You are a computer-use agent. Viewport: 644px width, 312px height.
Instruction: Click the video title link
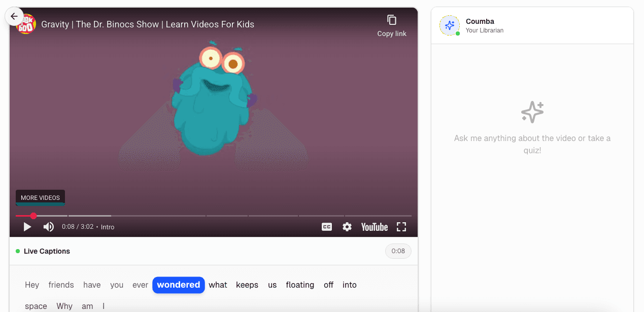click(x=148, y=24)
